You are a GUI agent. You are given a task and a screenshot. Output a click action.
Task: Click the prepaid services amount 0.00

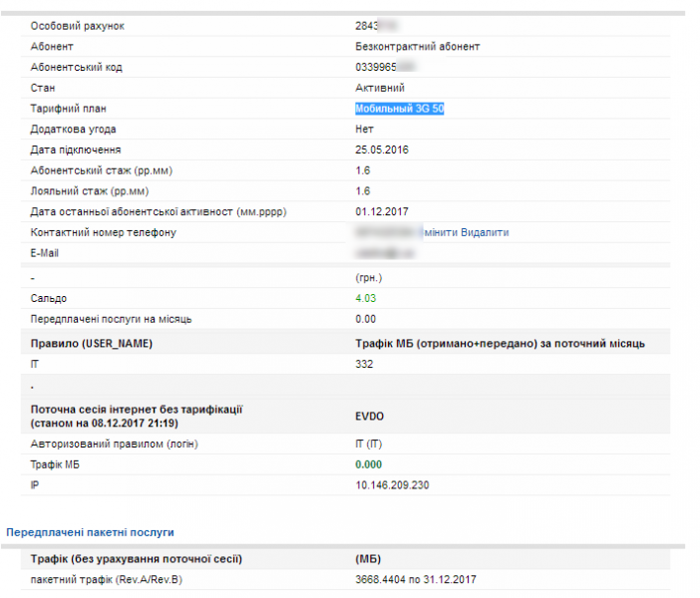tap(365, 319)
